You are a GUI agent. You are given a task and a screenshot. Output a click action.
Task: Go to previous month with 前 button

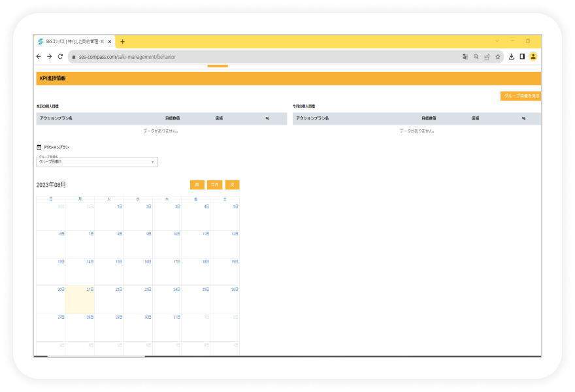(x=197, y=185)
